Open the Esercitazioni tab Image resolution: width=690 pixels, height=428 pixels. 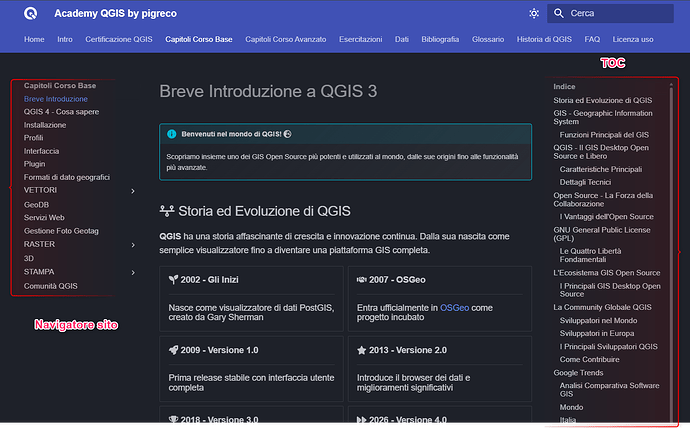point(360,39)
